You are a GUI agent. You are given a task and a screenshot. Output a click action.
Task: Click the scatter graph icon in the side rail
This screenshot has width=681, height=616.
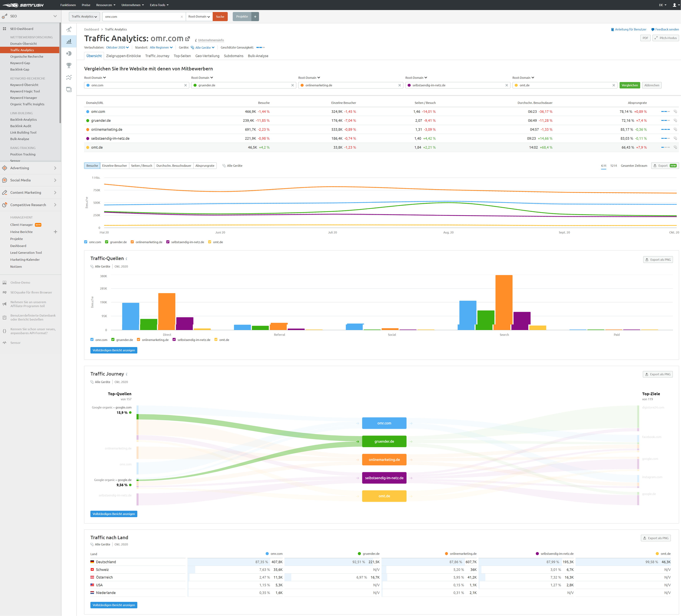[x=69, y=77]
